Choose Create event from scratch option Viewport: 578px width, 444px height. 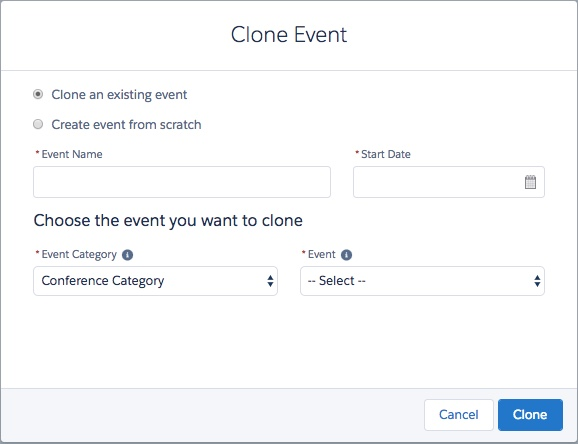[x=38, y=124]
